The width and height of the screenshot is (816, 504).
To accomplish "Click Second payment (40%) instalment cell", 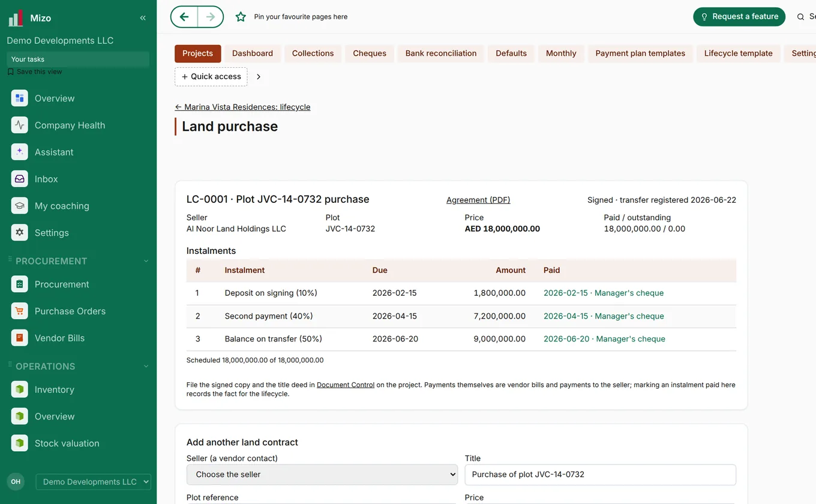I will 269,316.
